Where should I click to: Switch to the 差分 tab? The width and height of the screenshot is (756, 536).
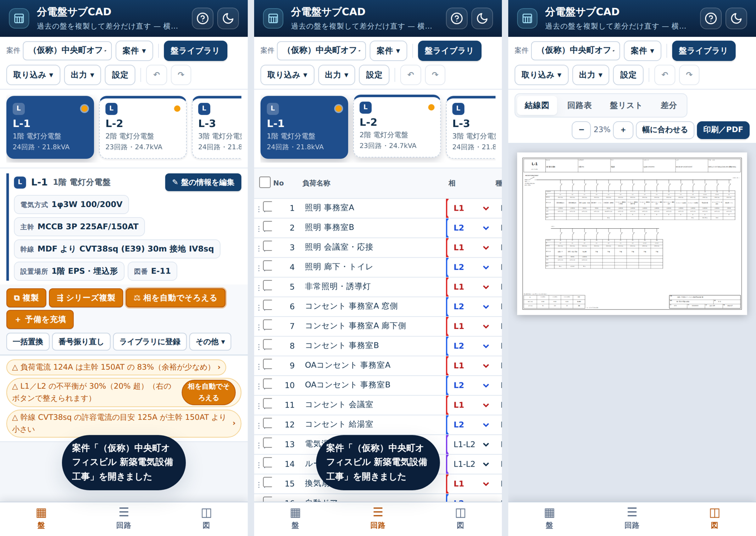[668, 105]
